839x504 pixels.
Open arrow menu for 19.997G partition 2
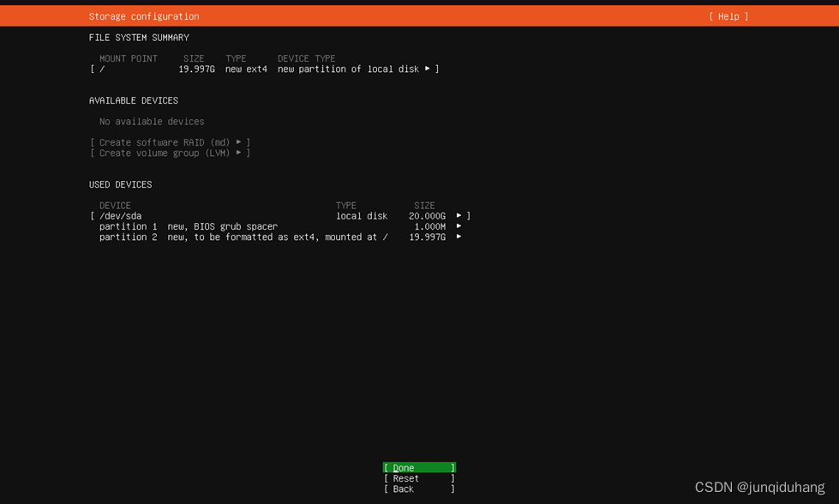[459, 237]
